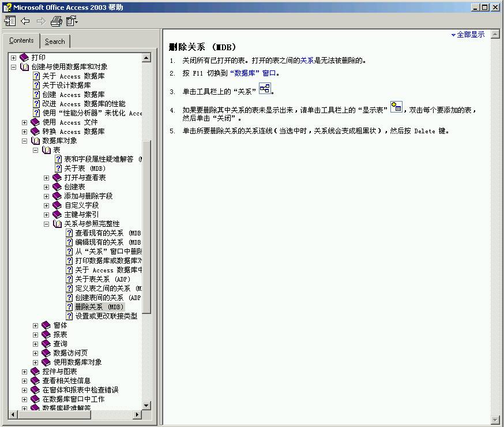Expand the 创建表 node
The width and height of the screenshot is (504, 427).
point(46,187)
